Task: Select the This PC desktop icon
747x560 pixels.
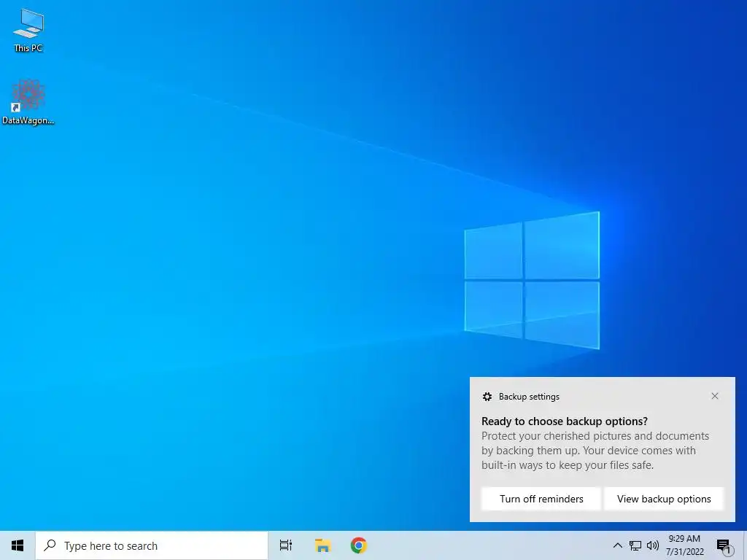Action: 28,30
